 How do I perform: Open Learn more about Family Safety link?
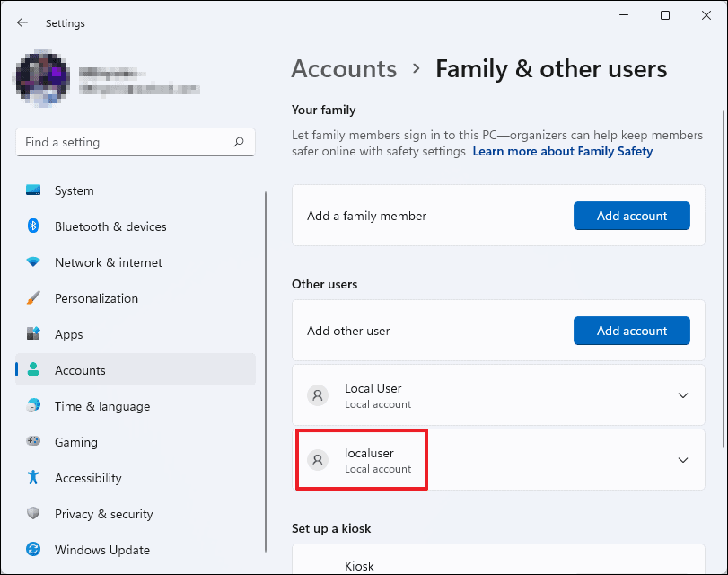[x=562, y=151]
